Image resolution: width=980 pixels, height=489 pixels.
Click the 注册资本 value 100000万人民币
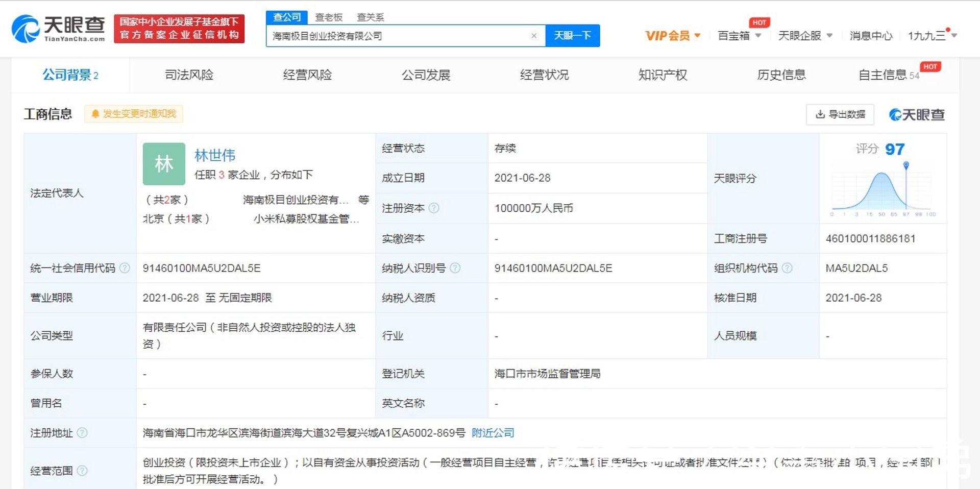(534, 208)
